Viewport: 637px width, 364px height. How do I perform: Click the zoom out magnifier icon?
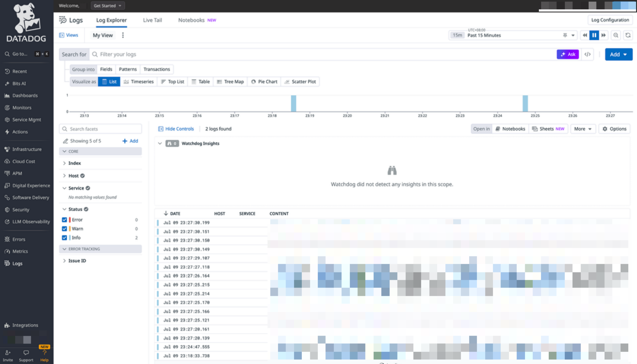pos(616,35)
